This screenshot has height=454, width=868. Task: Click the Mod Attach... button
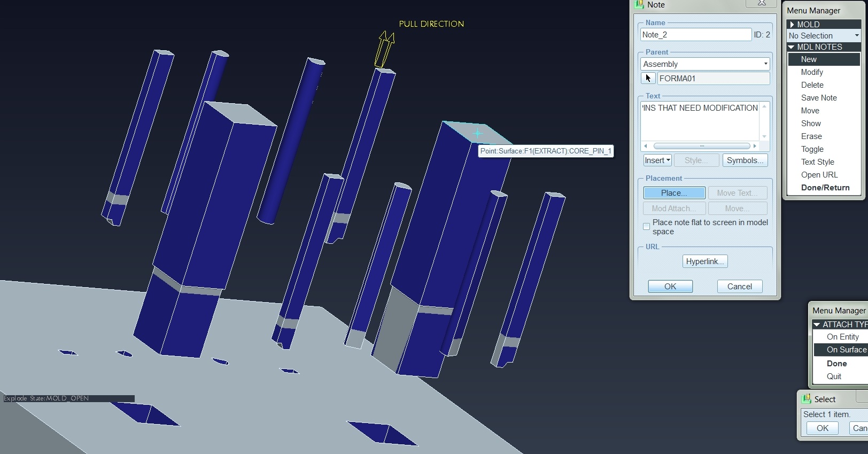pyautogui.click(x=674, y=209)
